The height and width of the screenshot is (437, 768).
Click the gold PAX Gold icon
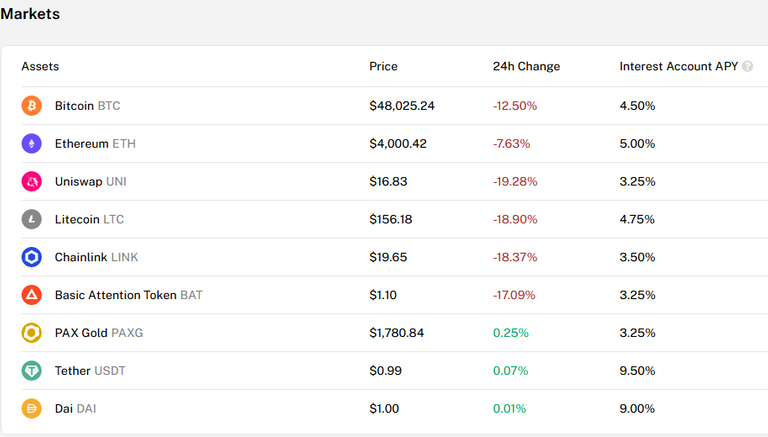(x=31, y=333)
